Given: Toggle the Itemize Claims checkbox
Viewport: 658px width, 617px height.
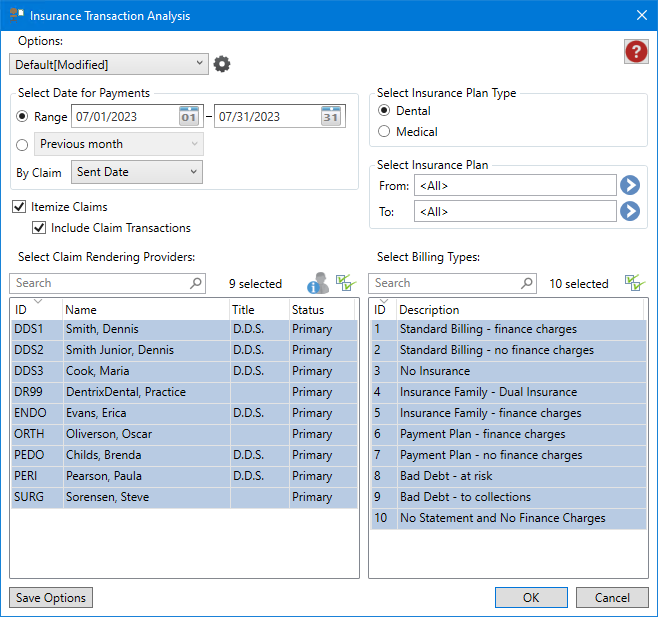Looking at the screenshot, I should pyautogui.click(x=19, y=207).
